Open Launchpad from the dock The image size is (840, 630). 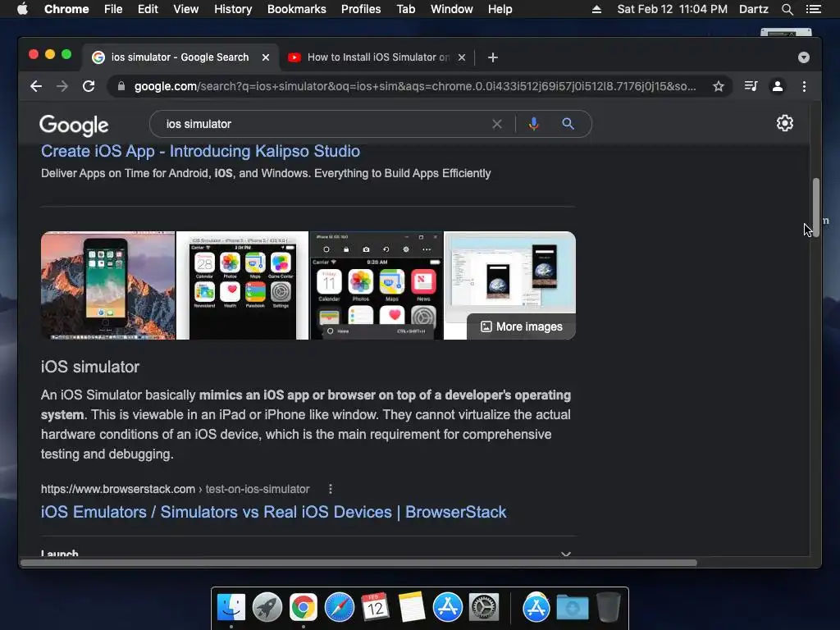(x=267, y=608)
